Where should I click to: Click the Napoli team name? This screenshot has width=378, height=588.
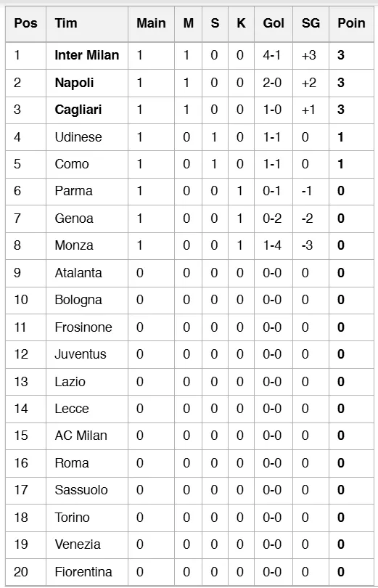click(74, 83)
